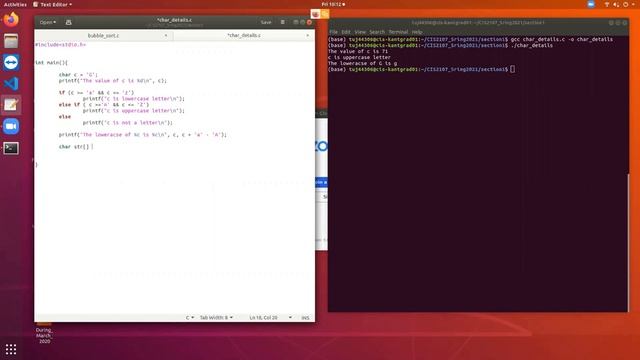Open Terminal icon in the dock
This screenshot has width=640, height=360.
(11, 148)
